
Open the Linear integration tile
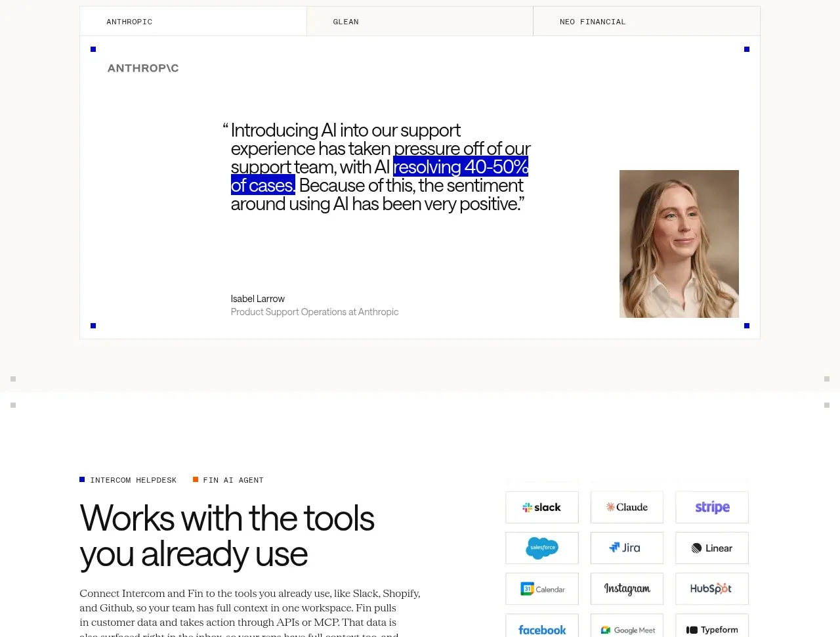click(712, 548)
